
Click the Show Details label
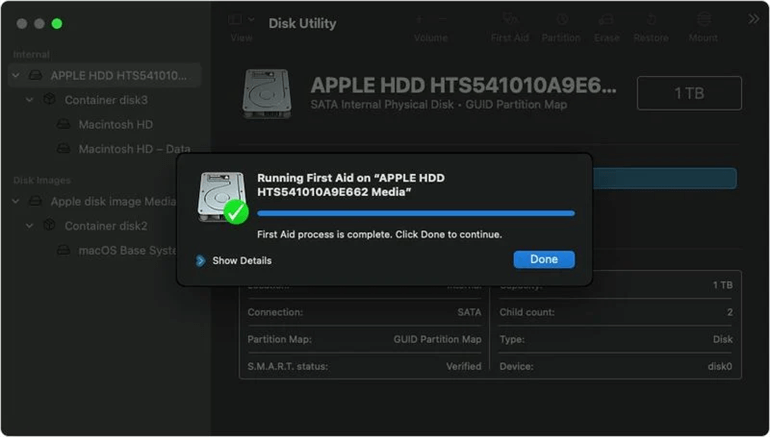[242, 261]
